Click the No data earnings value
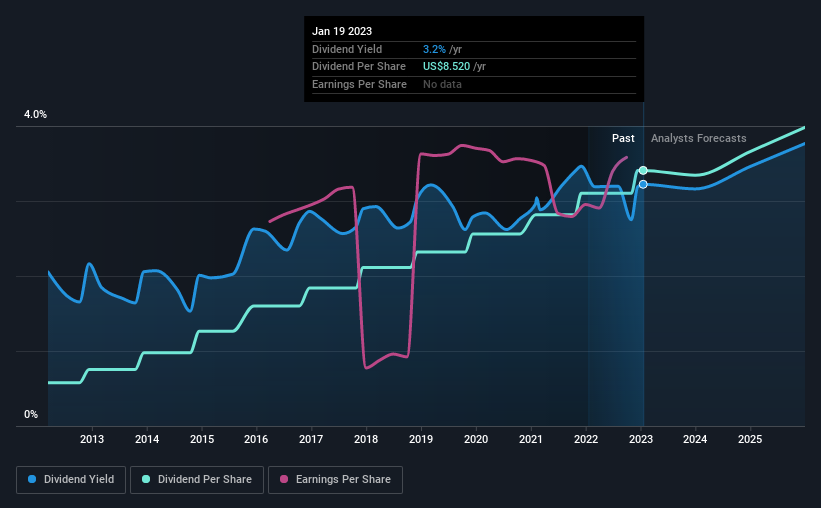 tap(442, 84)
